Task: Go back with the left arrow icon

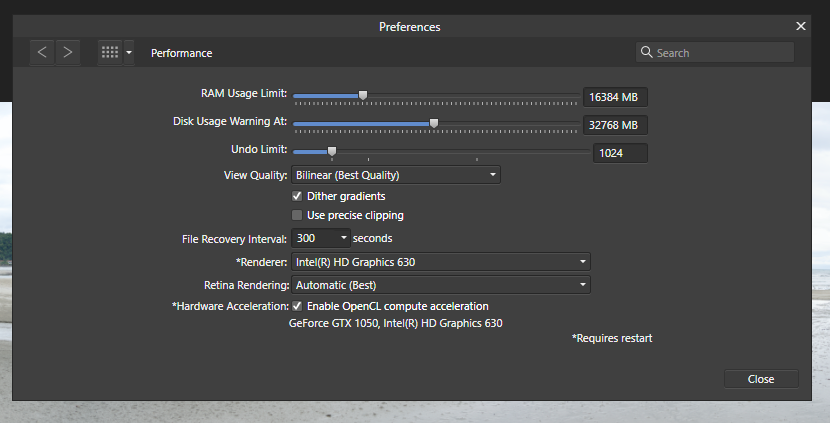Action: (42, 52)
